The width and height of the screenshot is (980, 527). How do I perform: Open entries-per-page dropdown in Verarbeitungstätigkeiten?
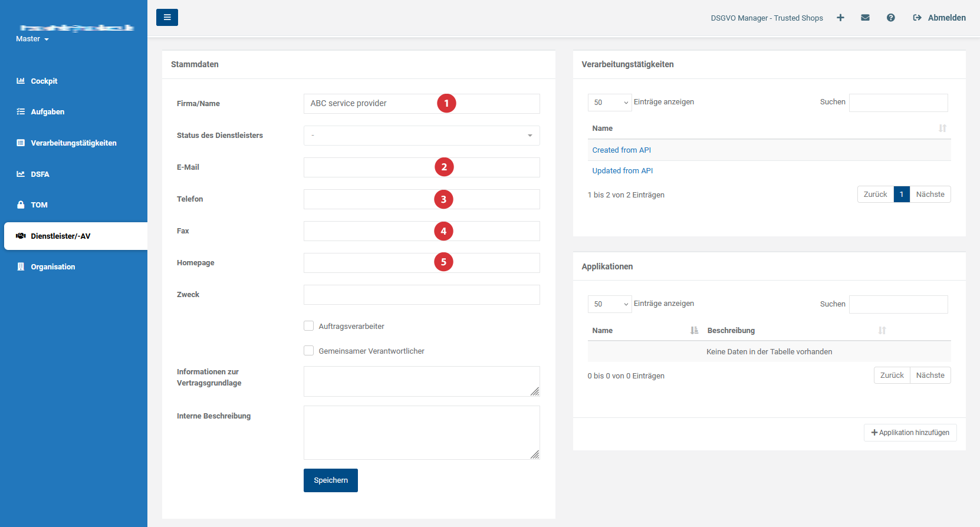[x=610, y=103]
